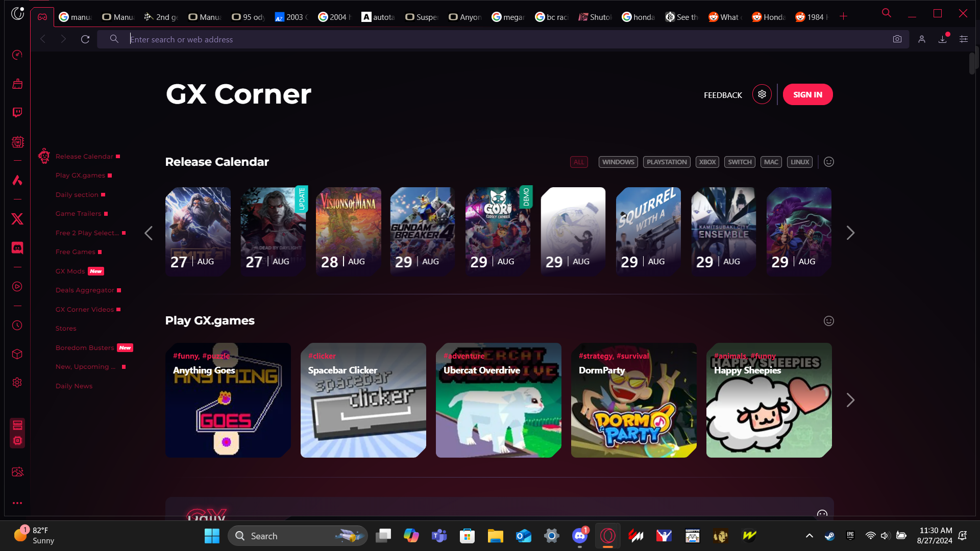
Task: Click GX Corner settings gear icon
Action: point(762,94)
